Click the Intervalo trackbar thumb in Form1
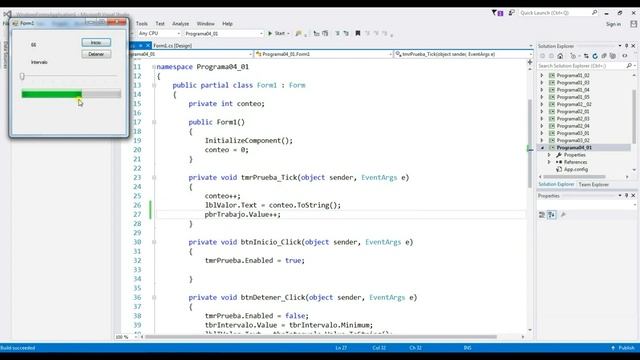The image size is (640, 360). [22, 76]
